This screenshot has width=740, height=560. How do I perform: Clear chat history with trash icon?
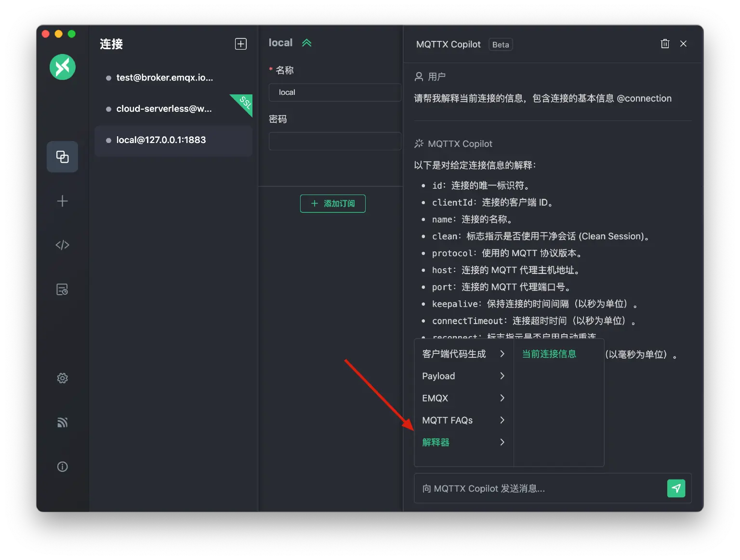pos(665,43)
